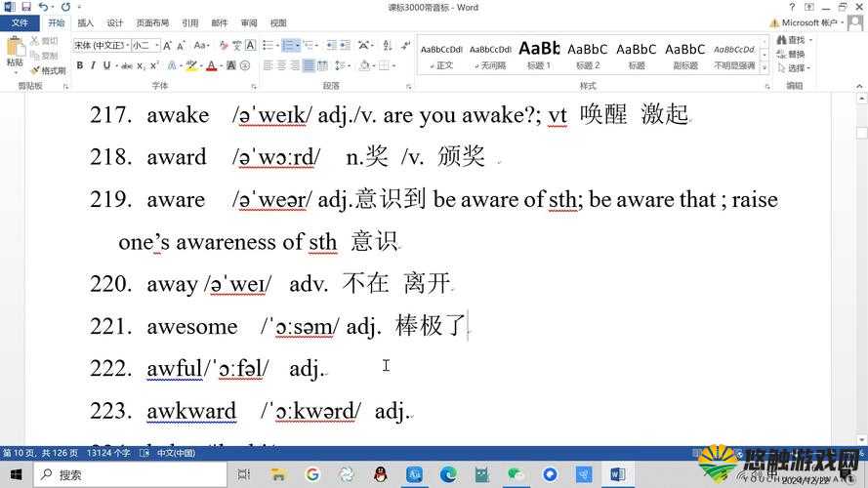868x488 pixels.
Task: Switch to the 视图 view tab
Action: pos(278,22)
